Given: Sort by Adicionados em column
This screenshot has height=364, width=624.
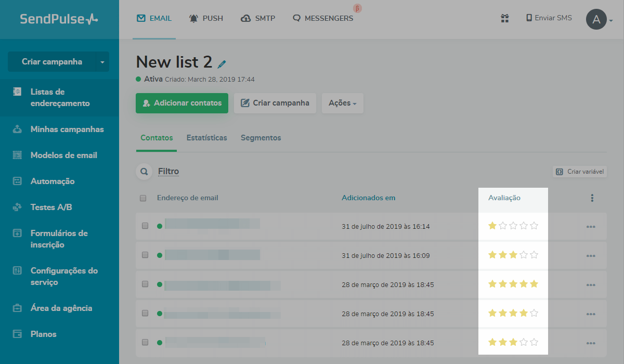Looking at the screenshot, I should (368, 198).
